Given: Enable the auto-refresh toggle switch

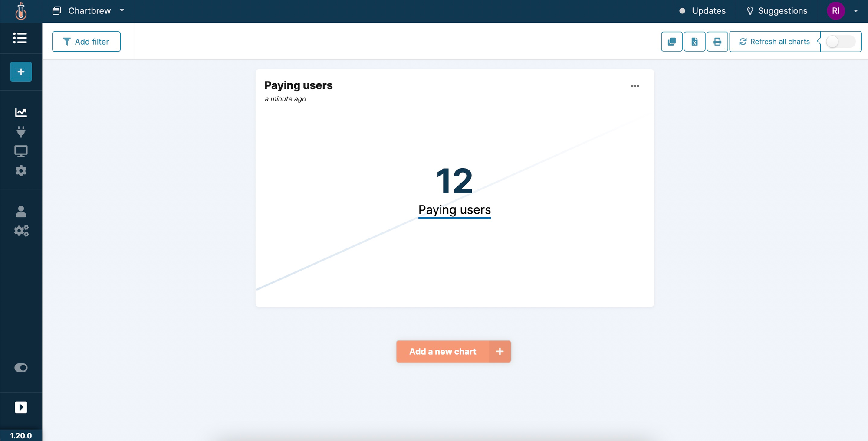Looking at the screenshot, I should point(839,41).
